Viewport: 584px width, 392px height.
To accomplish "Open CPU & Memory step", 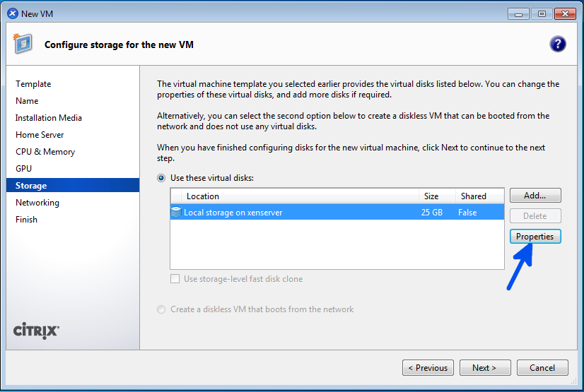I will tap(45, 152).
